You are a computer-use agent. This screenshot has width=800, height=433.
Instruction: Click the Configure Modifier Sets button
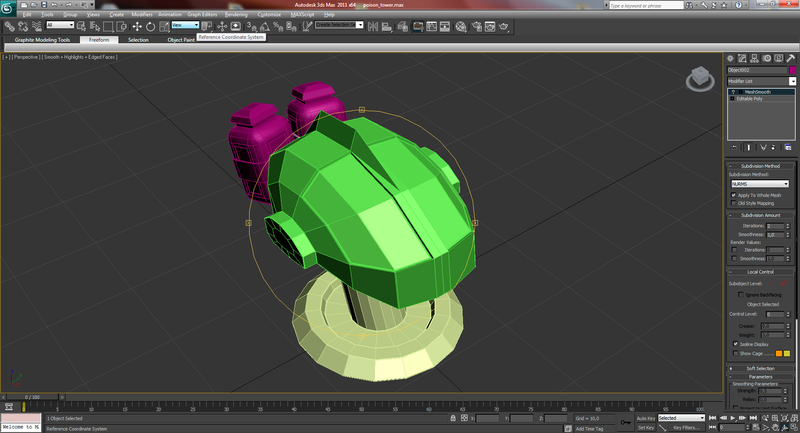tap(788, 147)
